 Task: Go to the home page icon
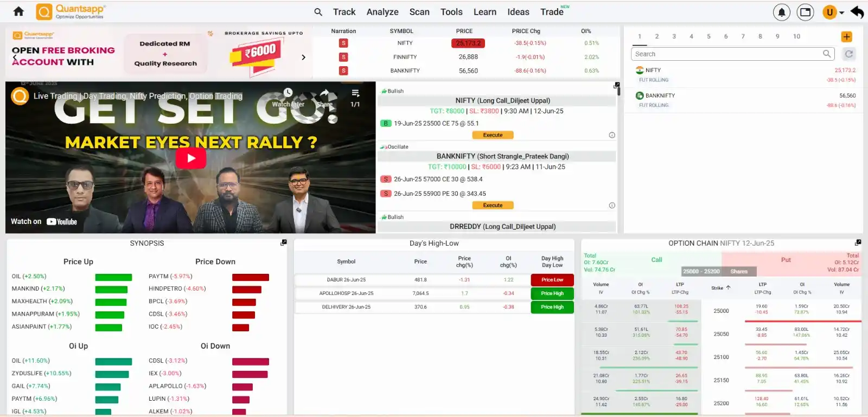click(18, 11)
